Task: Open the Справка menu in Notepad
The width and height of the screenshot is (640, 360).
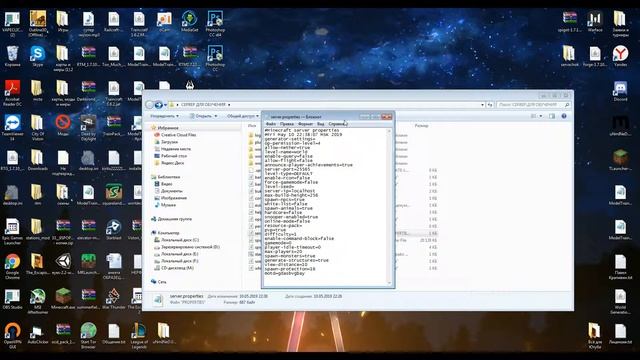Action: [x=337, y=124]
